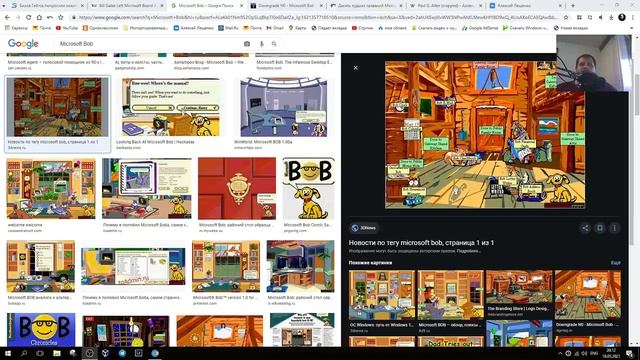Open three-dot menu in preview panel
The image size is (640, 360).
614,228
